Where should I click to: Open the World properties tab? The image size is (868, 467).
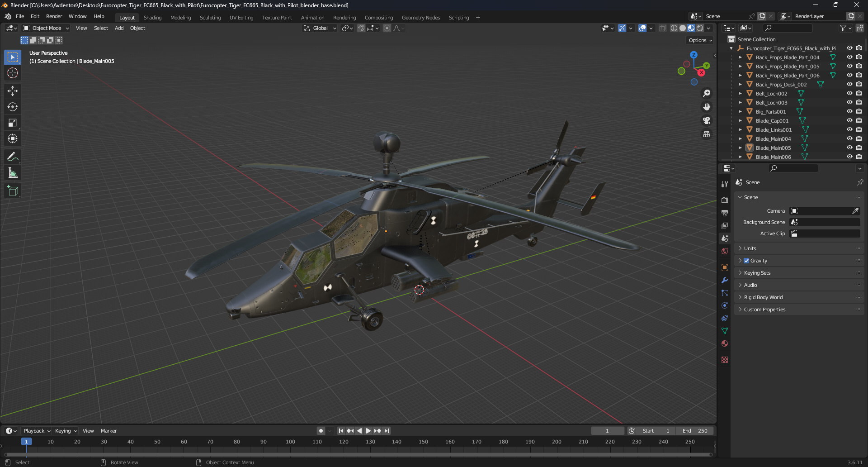725,251
